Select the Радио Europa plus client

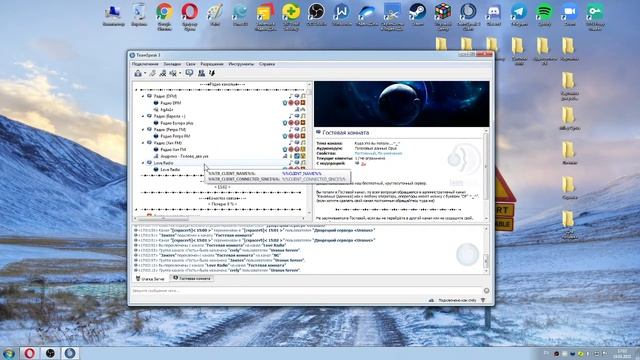(x=177, y=123)
